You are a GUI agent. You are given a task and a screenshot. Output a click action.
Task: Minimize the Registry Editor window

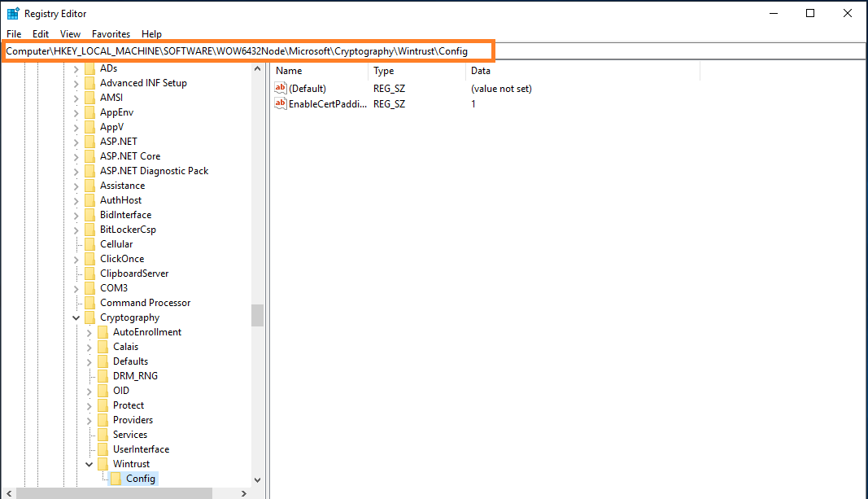click(774, 13)
